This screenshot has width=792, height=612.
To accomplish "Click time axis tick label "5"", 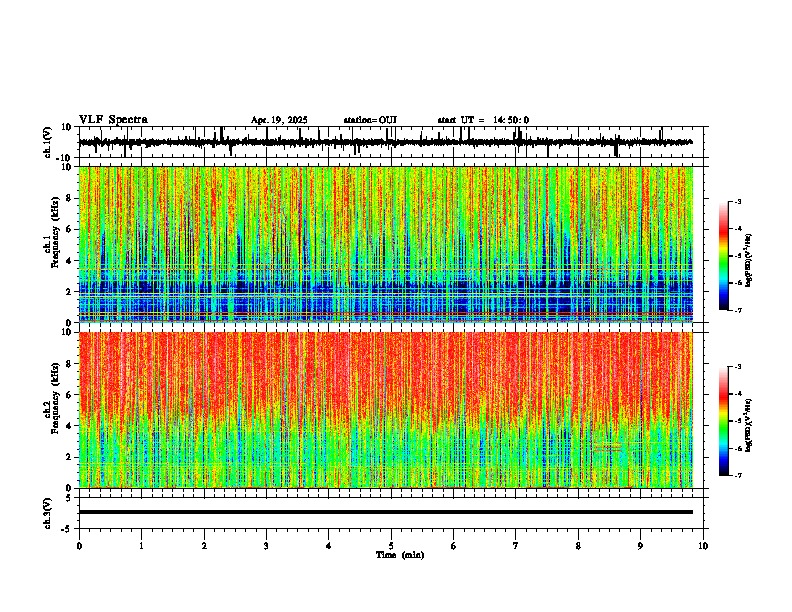I will coord(391,546).
